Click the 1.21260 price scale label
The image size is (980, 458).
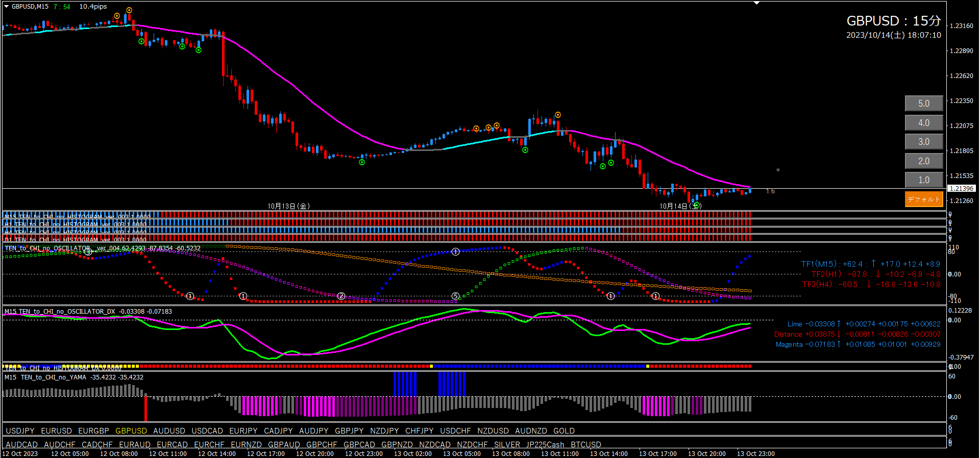(961, 201)
